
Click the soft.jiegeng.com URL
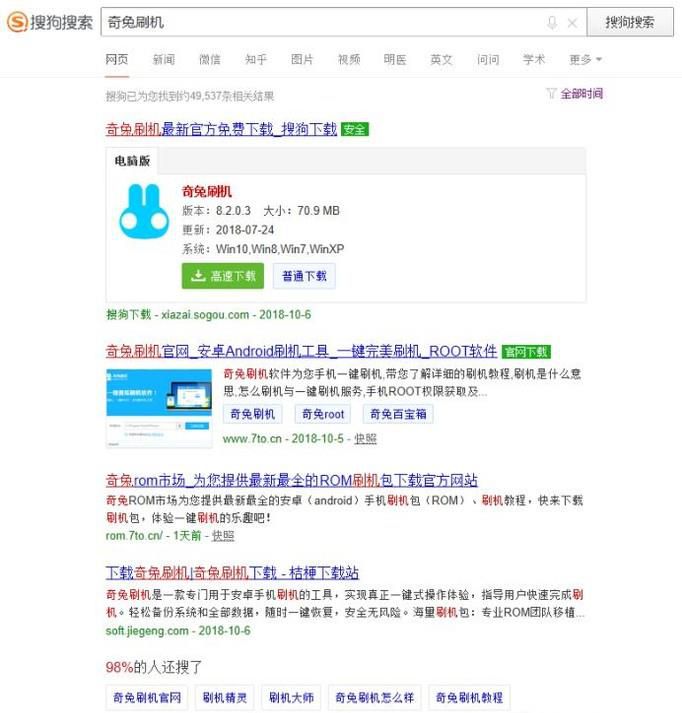[x=147, y=631]
